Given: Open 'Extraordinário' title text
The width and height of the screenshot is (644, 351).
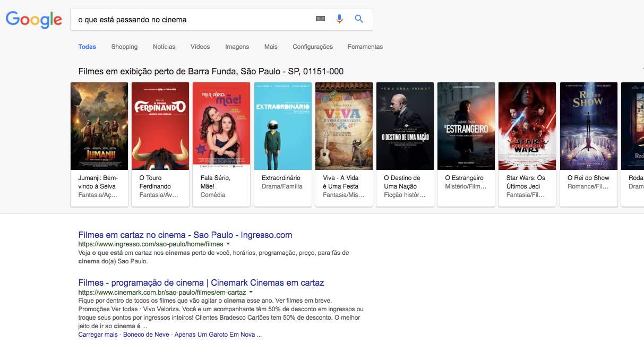Looking at the screenshot, I should tap(281, 178).
